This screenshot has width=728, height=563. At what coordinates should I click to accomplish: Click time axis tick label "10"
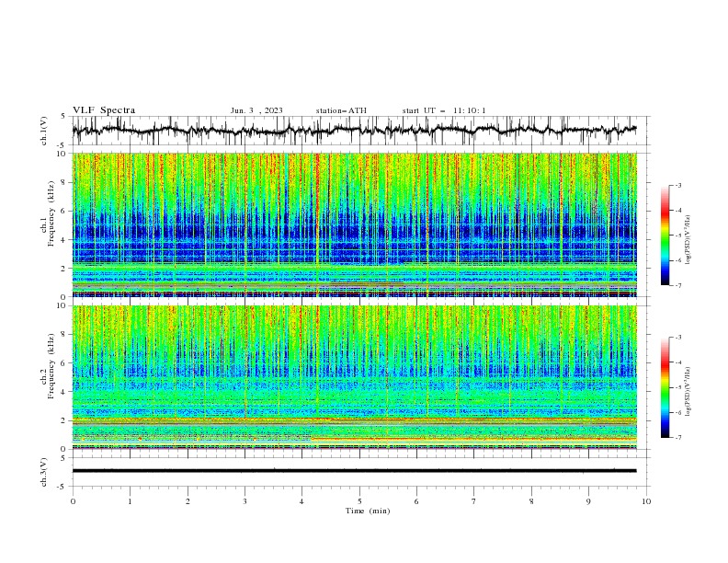tap(646, 501)
